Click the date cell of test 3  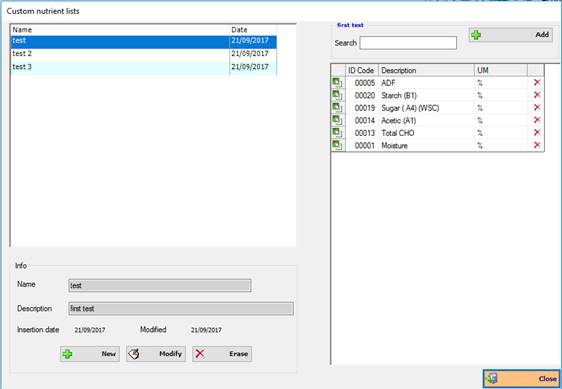pos(253,68)
